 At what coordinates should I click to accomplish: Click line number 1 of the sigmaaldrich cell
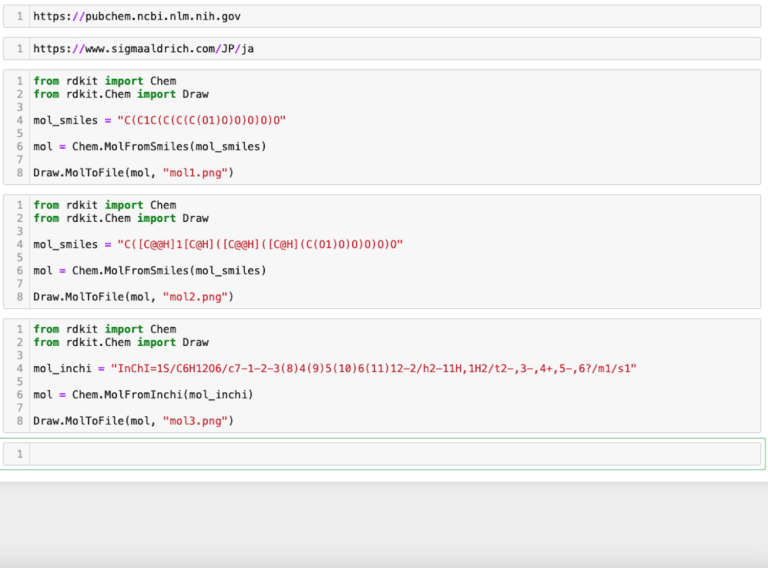click(19, 49)
